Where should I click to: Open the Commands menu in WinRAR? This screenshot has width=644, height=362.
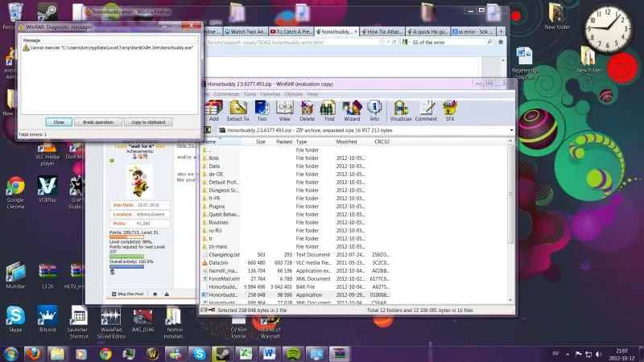point(226,94)
